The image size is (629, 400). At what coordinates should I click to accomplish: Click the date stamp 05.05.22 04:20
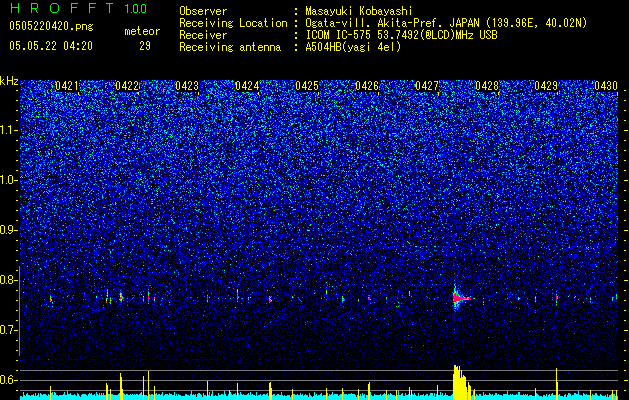[x=51, y=46]
